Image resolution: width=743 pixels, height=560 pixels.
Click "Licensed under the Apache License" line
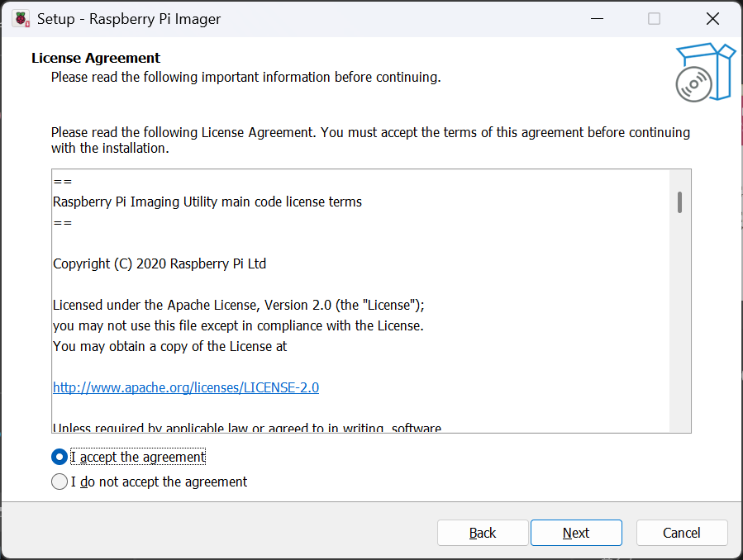tap(239, 304)
